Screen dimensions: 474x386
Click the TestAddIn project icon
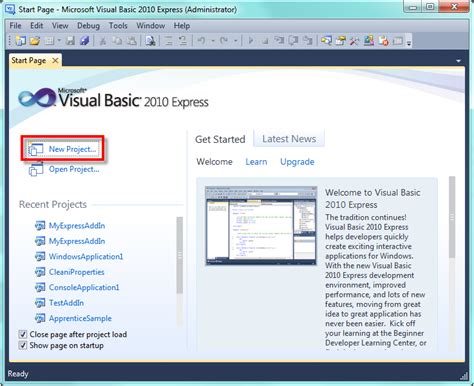40,303
